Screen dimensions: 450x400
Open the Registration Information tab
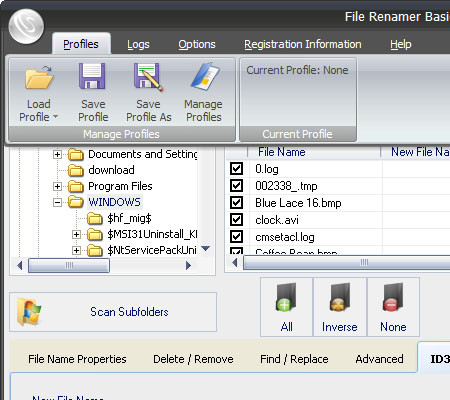(303, 44)
